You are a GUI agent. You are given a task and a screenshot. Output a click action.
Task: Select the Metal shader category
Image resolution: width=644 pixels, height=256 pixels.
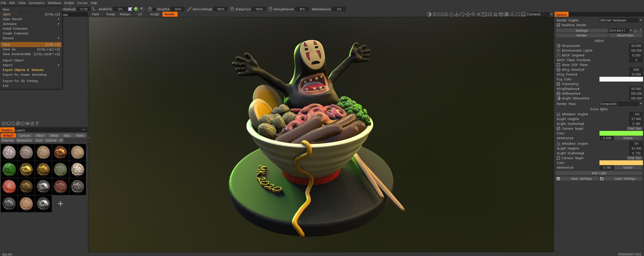click(54, 135)
